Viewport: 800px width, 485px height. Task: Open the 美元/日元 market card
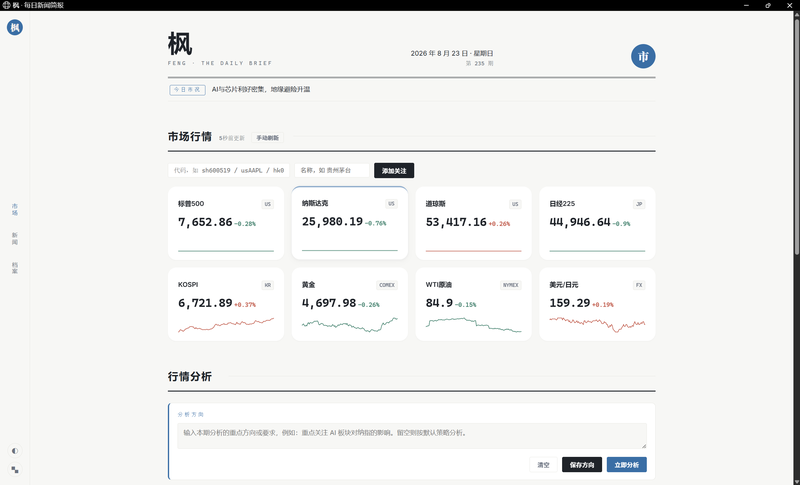[597, 304]
